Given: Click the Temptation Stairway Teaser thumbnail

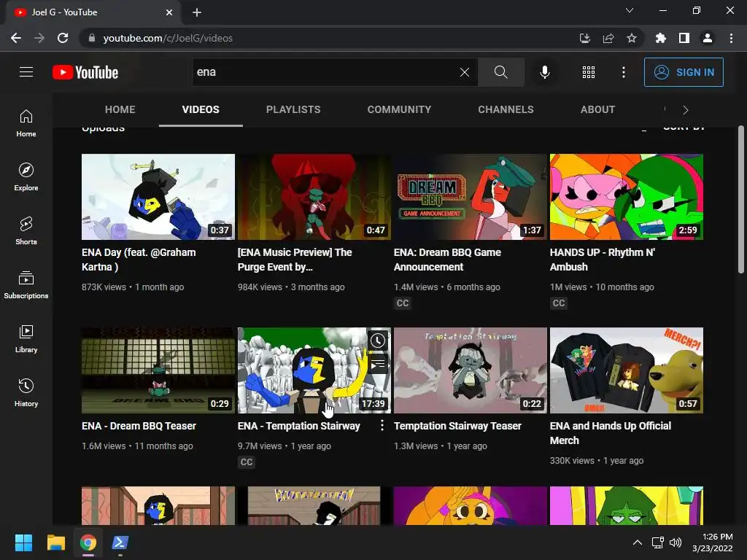Looking at the screenshot, I should click(471, 370).
